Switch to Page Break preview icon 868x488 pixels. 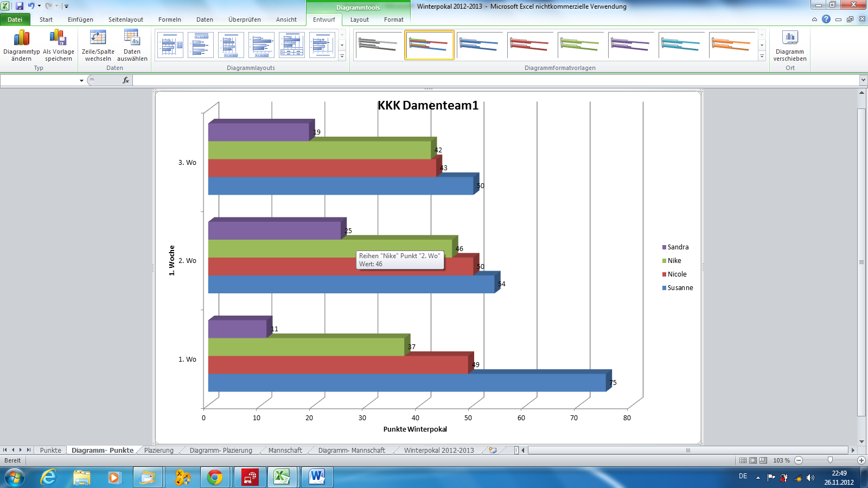coord(763,460)
